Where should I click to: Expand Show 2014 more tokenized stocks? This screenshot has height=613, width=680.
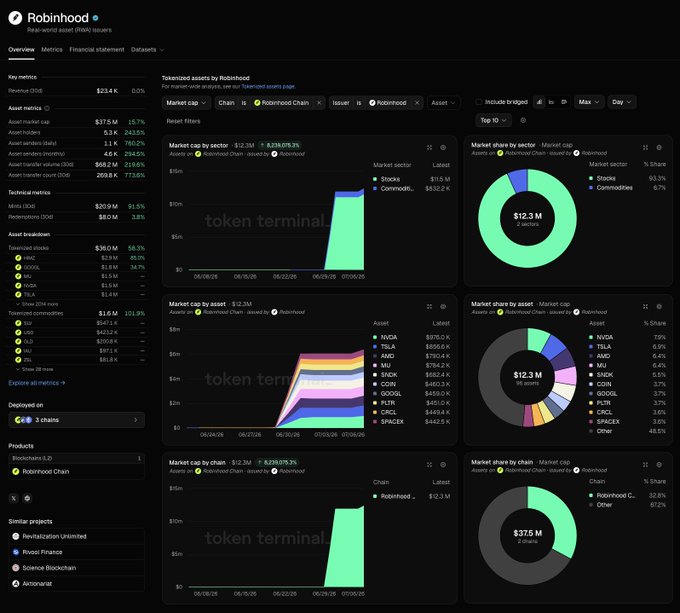pyautogui.click(x=36, y=304)
